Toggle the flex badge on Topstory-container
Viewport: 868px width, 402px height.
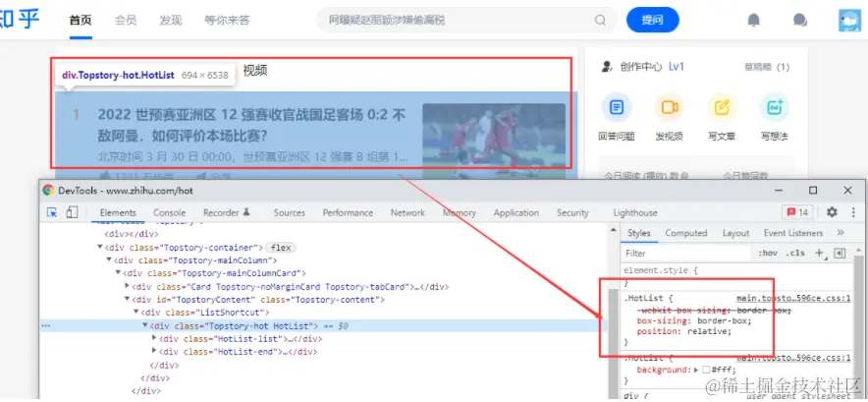(x=281, y=248)
